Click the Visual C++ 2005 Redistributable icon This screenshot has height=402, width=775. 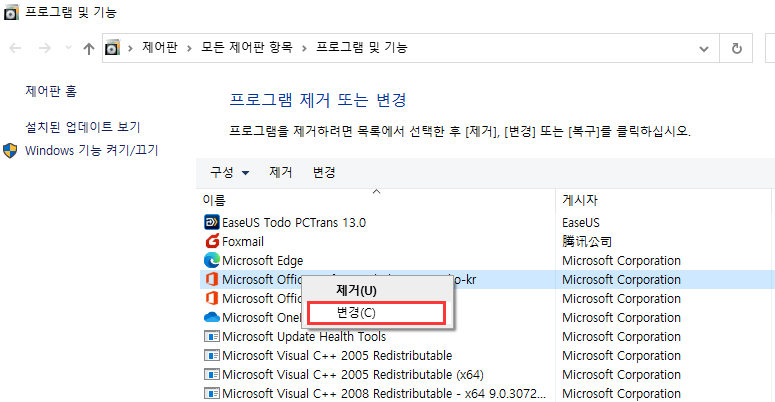(212, 356)
